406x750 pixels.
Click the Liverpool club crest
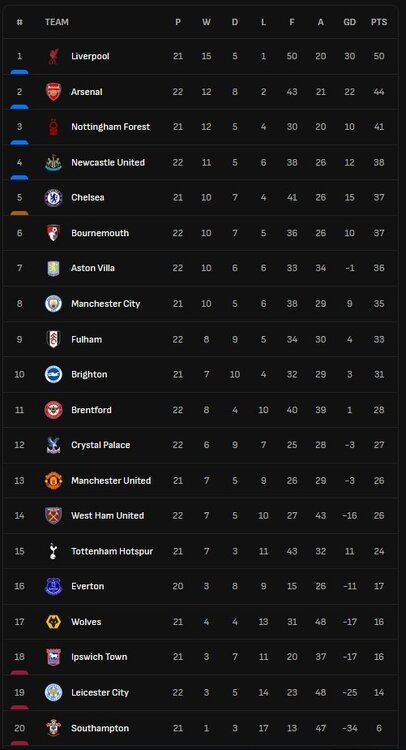53,56
